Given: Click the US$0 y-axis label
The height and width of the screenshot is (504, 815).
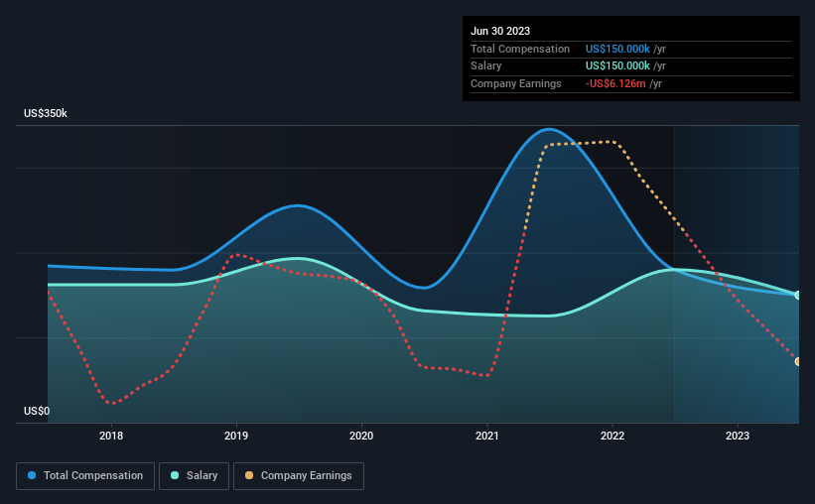Looking at the screenshot, I should tap(37, 411).
